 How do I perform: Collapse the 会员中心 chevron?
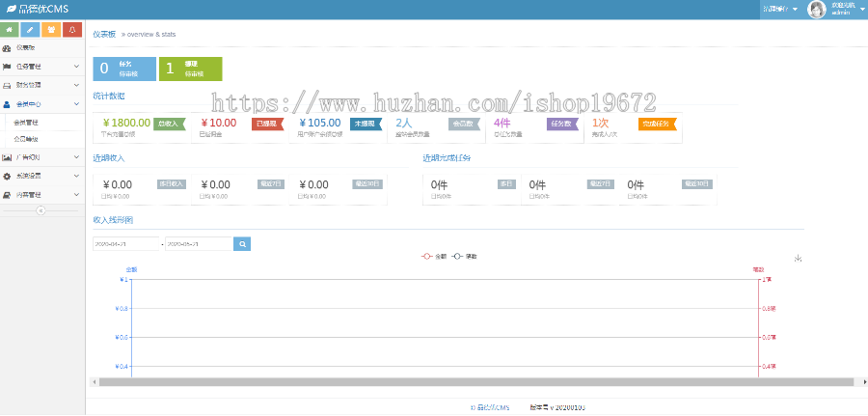tap(77, 104)
